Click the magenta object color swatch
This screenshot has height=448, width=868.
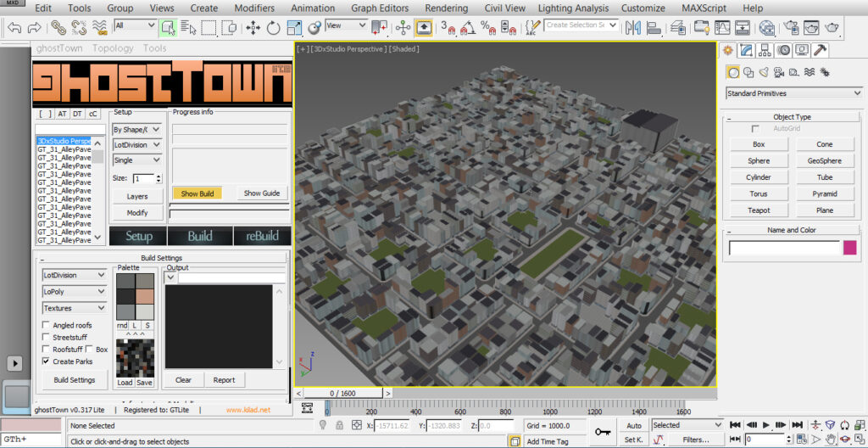(x=849, y=247)
